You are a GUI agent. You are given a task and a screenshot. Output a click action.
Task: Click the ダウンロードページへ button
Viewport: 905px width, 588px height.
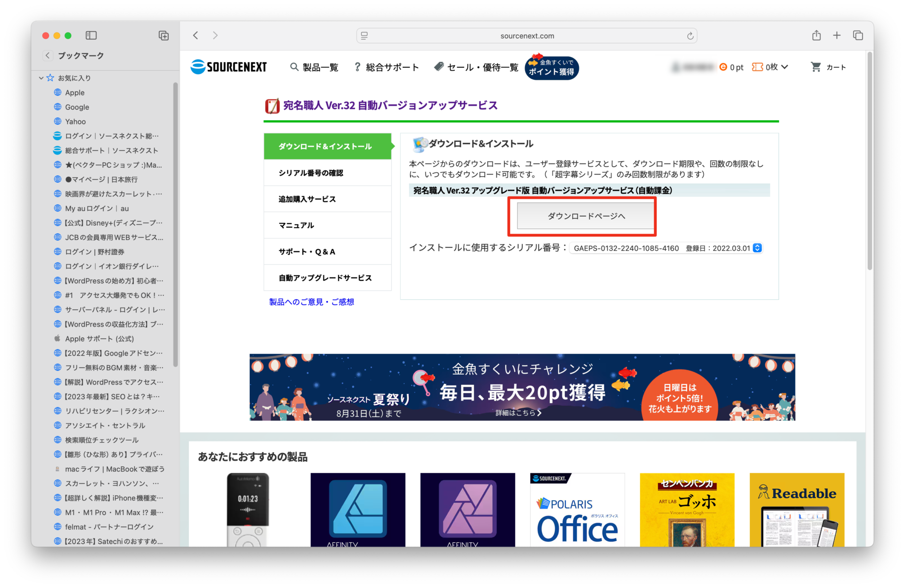[x=585, y=216]
